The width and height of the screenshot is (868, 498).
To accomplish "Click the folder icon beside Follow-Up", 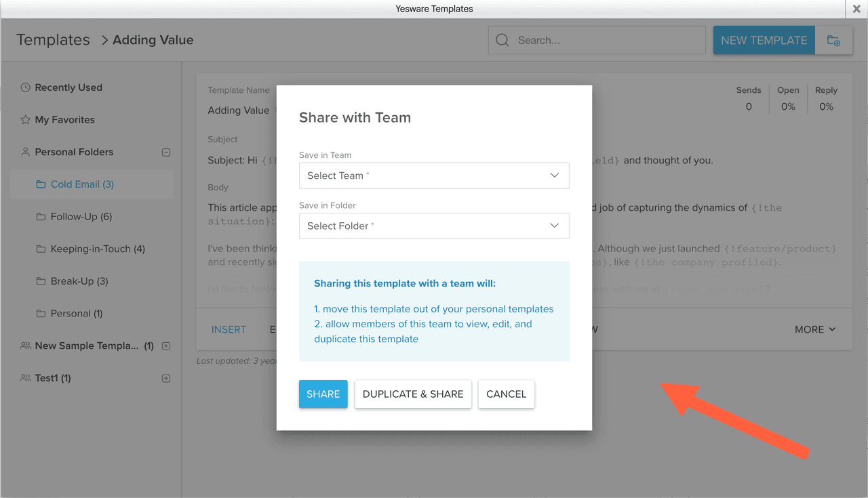I will pyautogui.click(x=41, y=217).
